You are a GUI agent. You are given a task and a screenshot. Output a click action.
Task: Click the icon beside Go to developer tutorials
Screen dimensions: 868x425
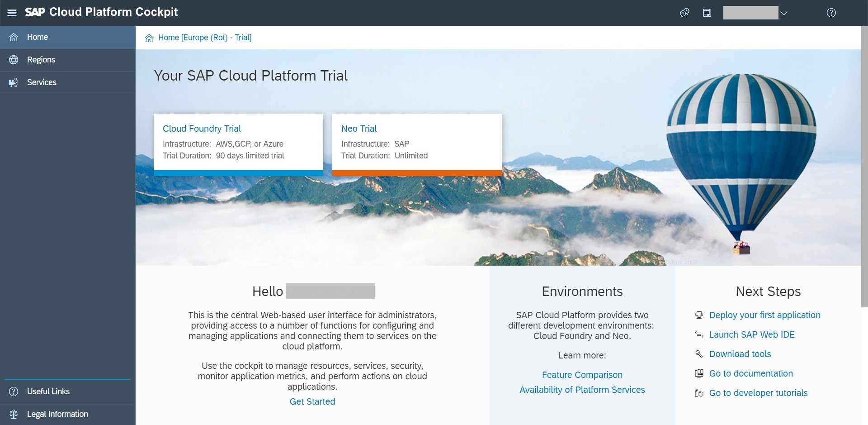699,393
